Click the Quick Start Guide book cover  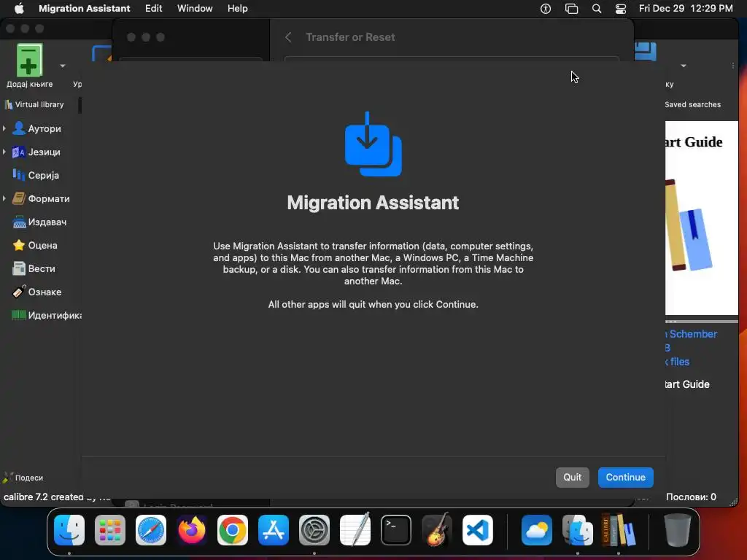point(701,217)
